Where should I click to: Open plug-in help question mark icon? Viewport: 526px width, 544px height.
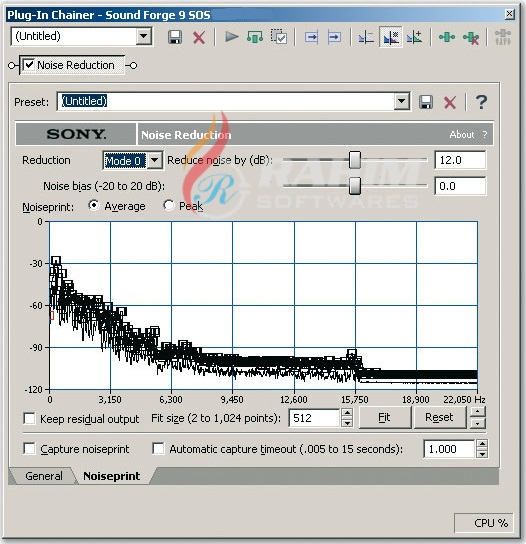481,102
